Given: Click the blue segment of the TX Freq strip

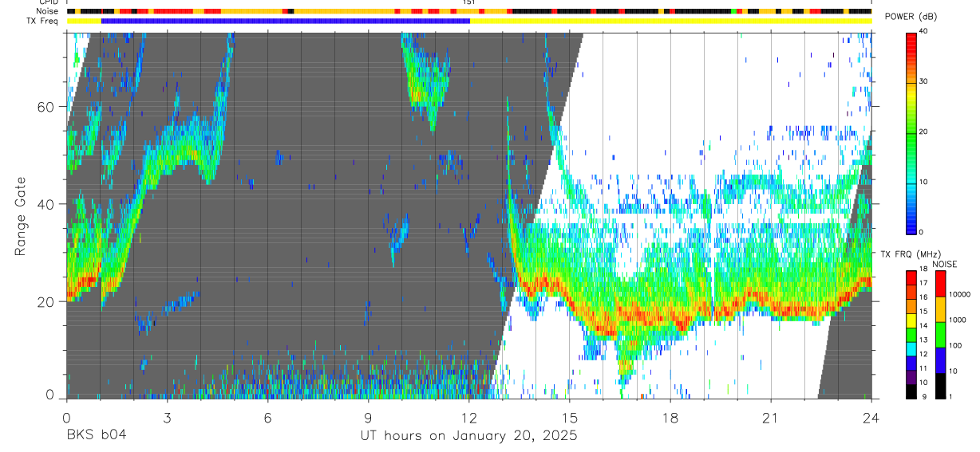Looking at the screenshot, I should coord(286,21).
